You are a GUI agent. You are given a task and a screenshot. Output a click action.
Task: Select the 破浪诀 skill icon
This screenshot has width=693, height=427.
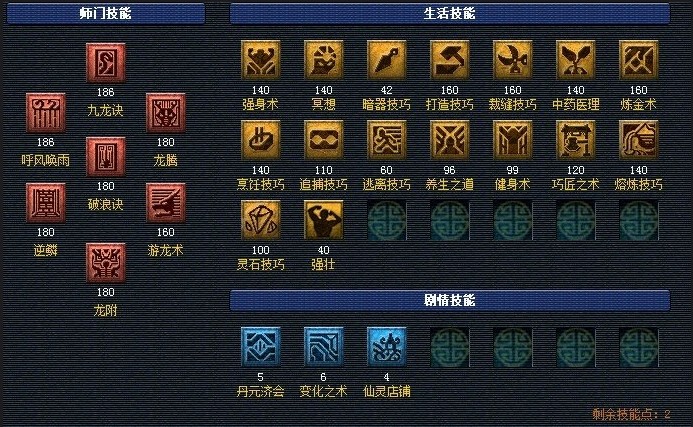pos(106,156)
